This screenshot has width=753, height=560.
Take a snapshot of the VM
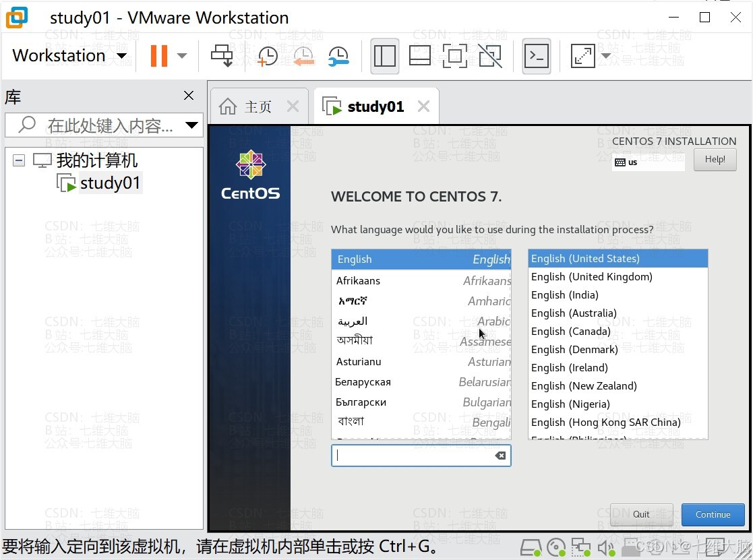267,56
